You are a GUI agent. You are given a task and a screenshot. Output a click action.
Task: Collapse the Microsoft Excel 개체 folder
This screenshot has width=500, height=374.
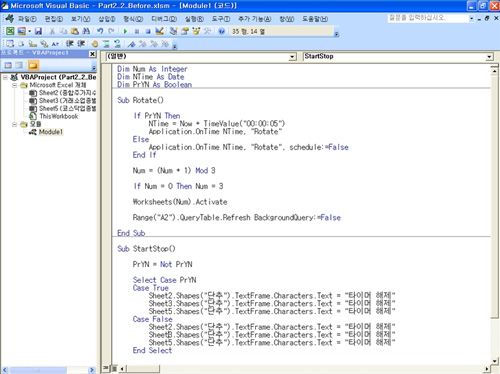tap(15, 85)
